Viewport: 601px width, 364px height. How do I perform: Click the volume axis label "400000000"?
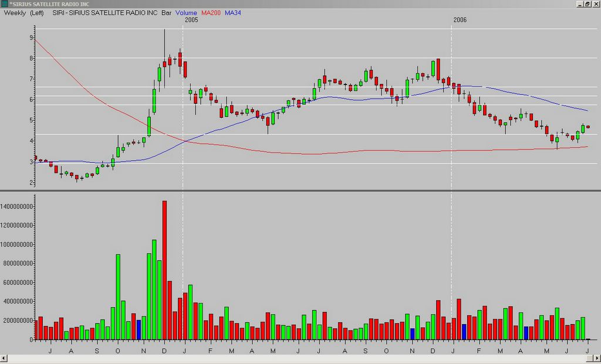pyautogui.click(x=18, y=301)
